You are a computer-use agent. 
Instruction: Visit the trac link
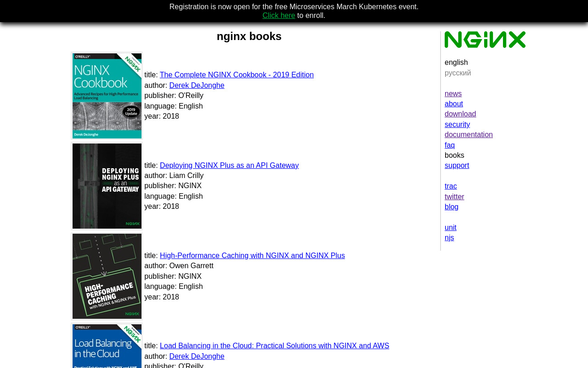(451, 186)
